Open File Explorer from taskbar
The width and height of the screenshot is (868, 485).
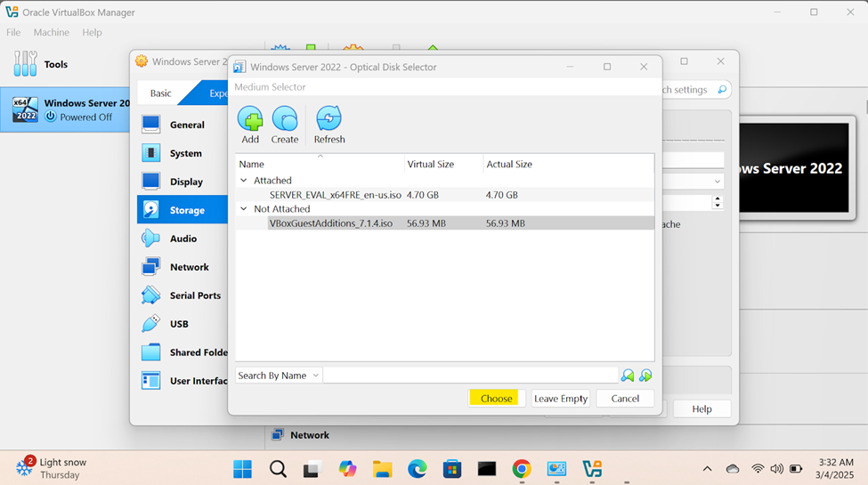click(382, 469)
